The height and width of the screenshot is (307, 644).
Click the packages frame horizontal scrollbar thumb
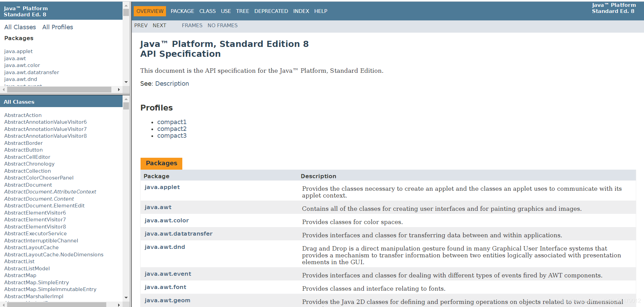tap(59, 90)
